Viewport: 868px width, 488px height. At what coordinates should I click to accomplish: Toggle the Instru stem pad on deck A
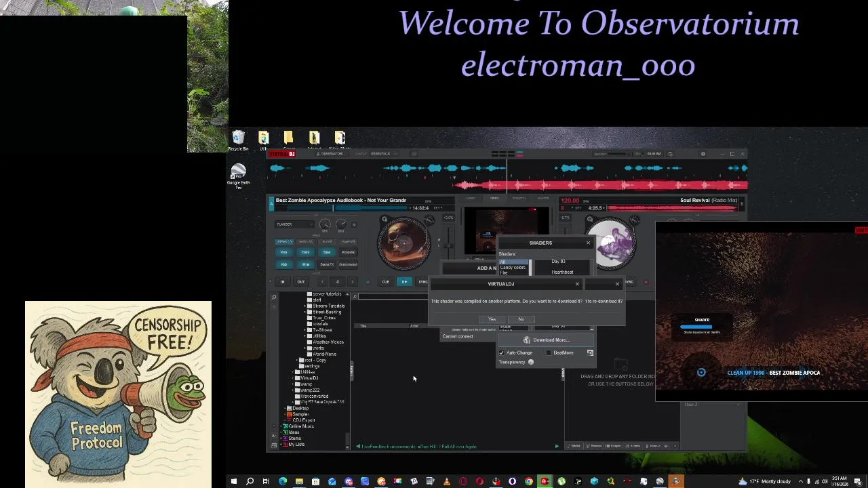click(x=305, y=252)
